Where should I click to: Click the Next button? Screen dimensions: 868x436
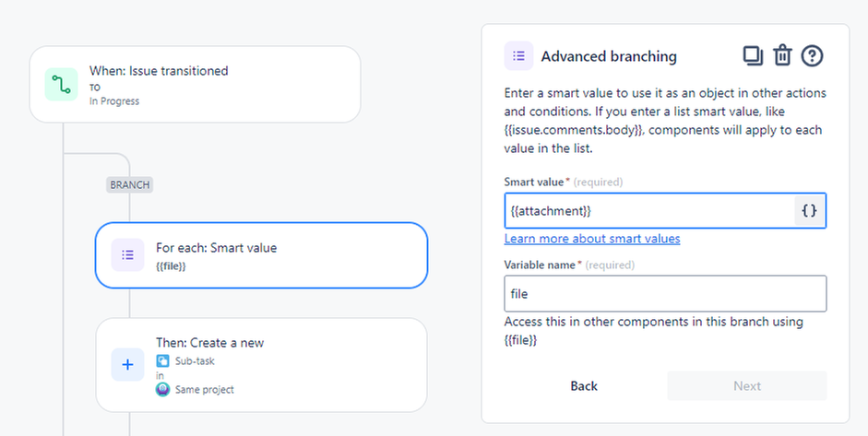point(747,386)
